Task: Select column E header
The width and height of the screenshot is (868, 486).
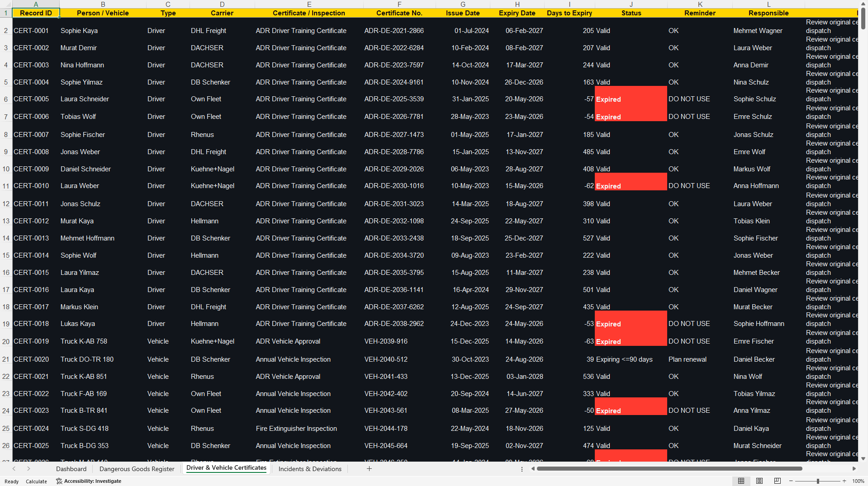Action: tap(309, 4)
